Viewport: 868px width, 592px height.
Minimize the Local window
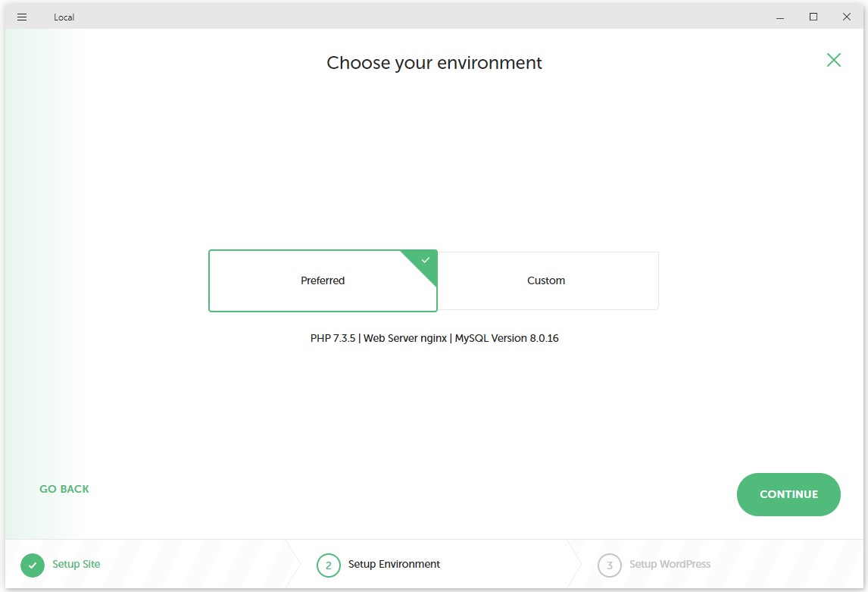(x=779, y=17)
